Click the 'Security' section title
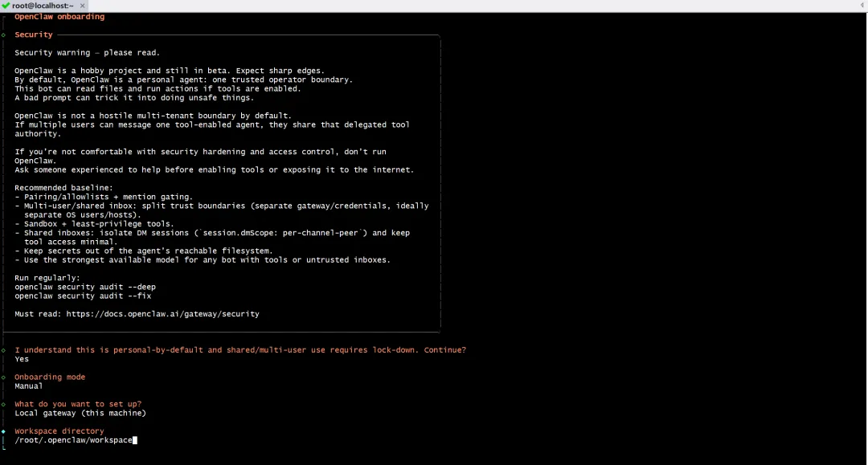Viewport: 868px width, 465px height. 34,35
